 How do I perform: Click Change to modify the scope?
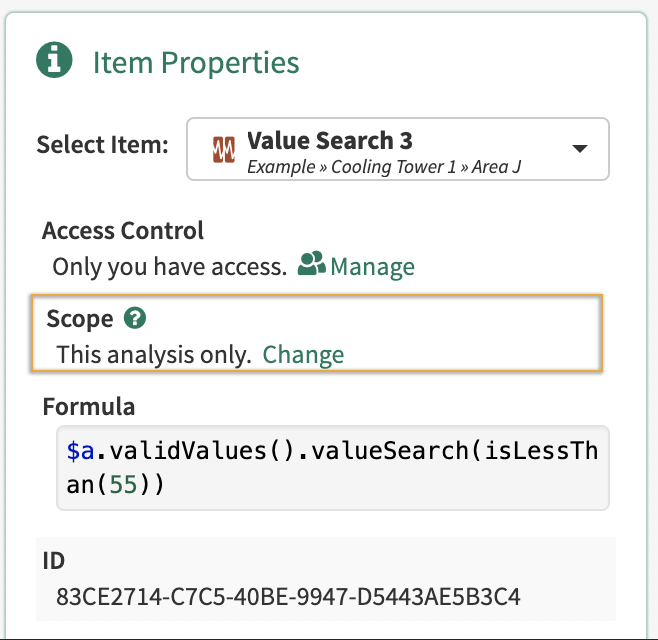tap(303, 354)
